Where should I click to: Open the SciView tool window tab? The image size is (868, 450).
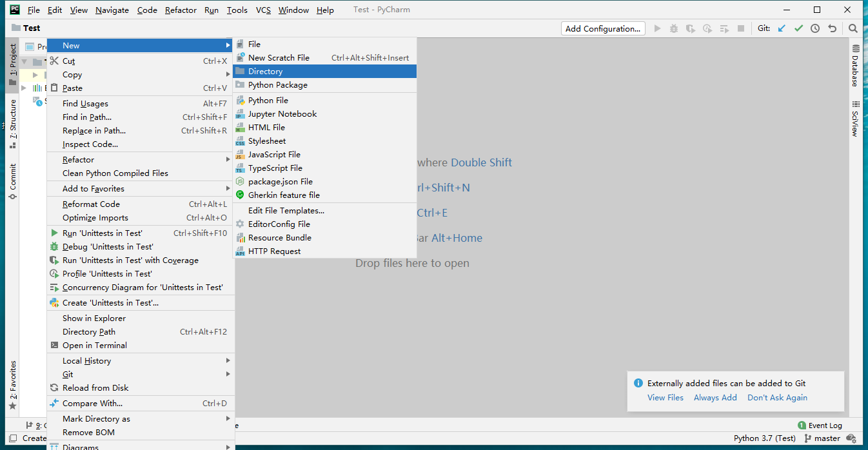coord(855,118)
